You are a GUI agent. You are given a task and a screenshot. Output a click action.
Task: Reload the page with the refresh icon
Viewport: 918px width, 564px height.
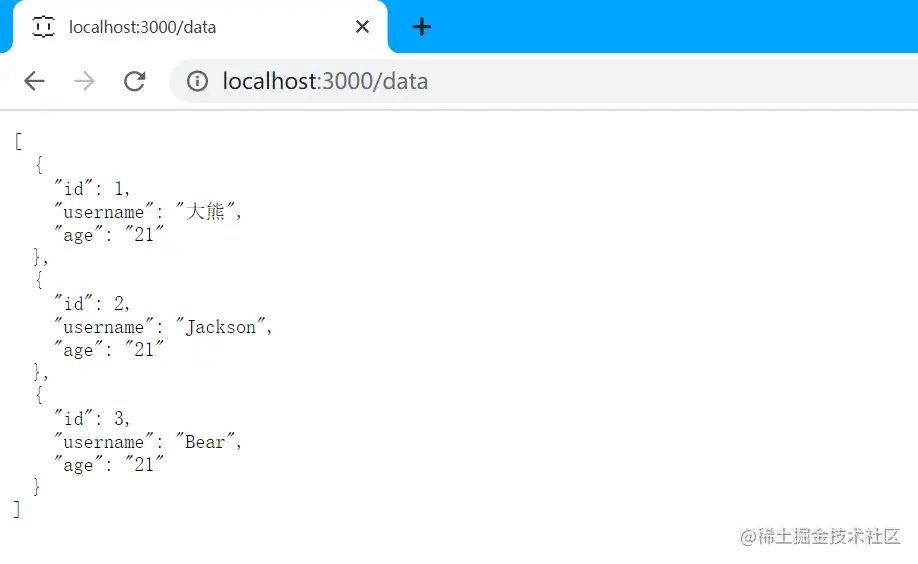point(135,81)
